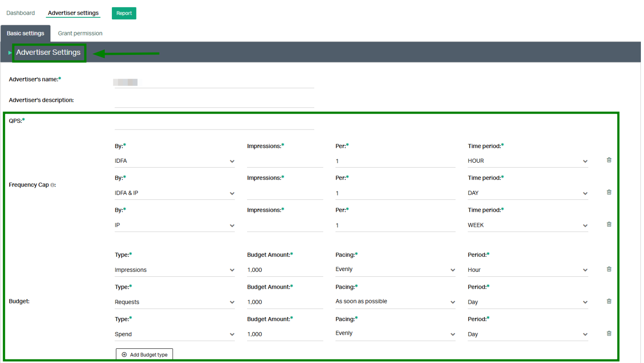Delete the Spend budget row
This screenshot has height=363, width=644.
coord(609,334)
